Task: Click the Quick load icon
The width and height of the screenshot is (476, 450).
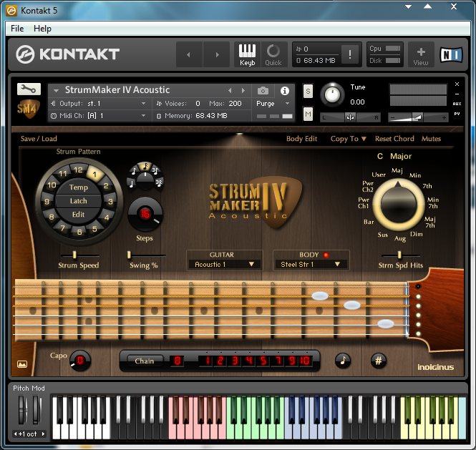Action: (273, 54)
